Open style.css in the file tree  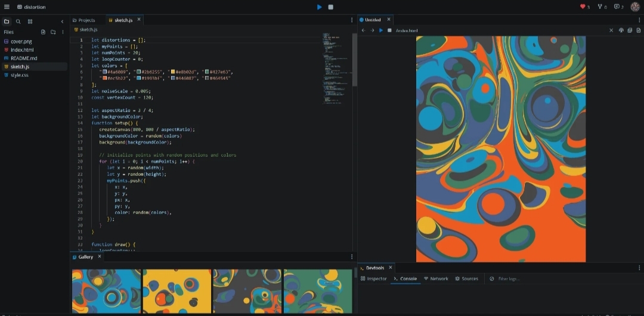coord(19,75)
